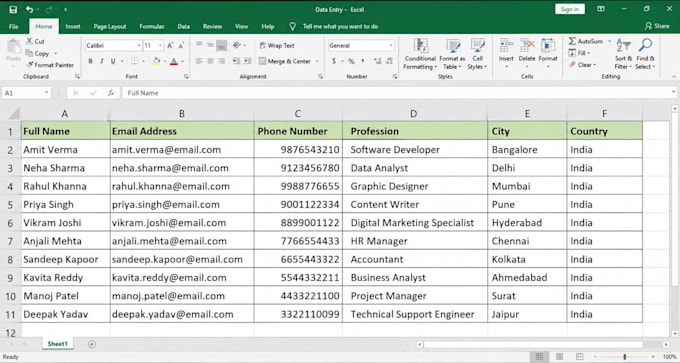Click the Merge & Center icon
The height and width of the screenshot is (363, 680).
coord(262,61)
